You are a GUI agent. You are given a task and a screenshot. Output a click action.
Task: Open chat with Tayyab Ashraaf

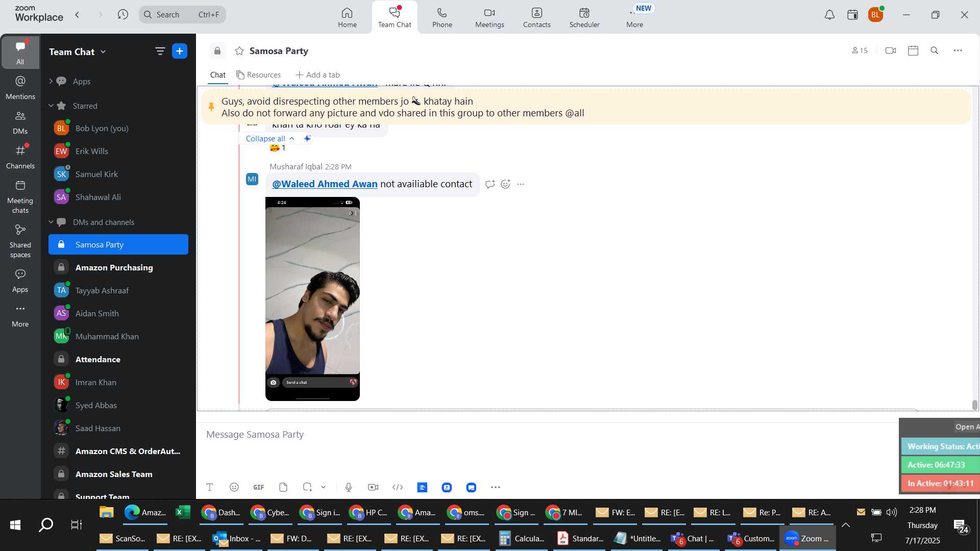118,290
